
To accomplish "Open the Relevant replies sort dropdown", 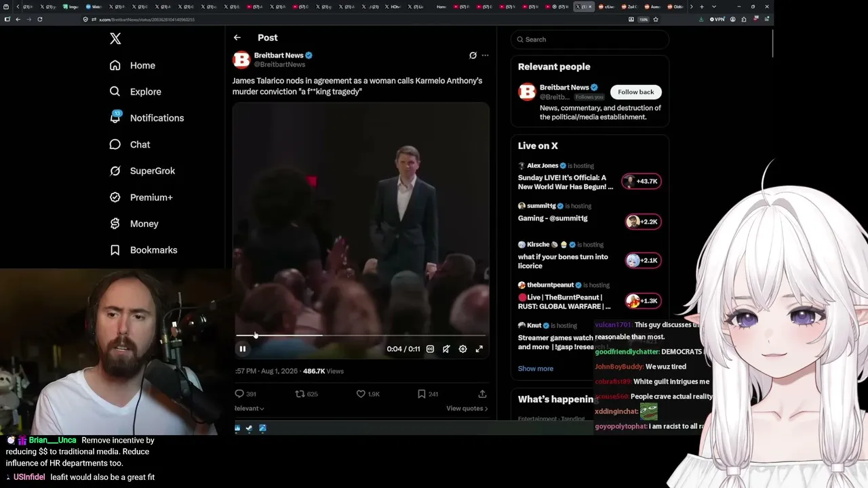I will coord(249,409).
